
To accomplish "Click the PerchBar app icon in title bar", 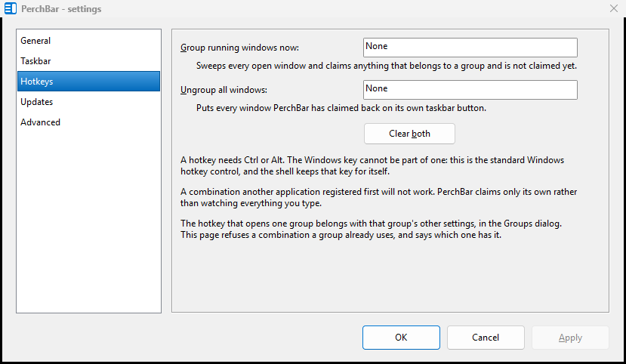I will (x=11, y=8).
